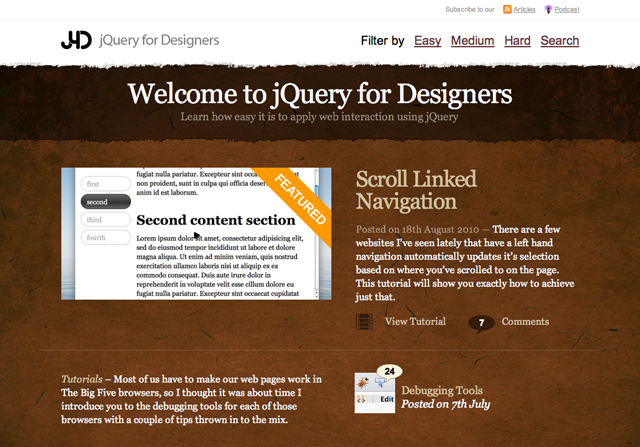
Task: Click the 'Posted on 18th August 2010' text
Action: click(417, 229)
